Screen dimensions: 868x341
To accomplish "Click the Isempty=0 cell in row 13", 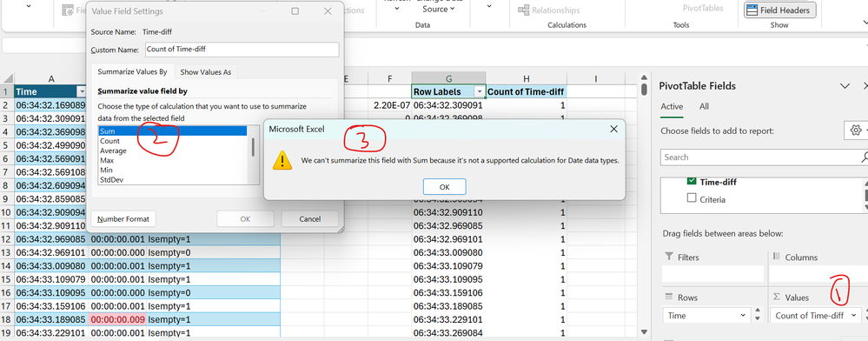I will (x=213, y=252).
